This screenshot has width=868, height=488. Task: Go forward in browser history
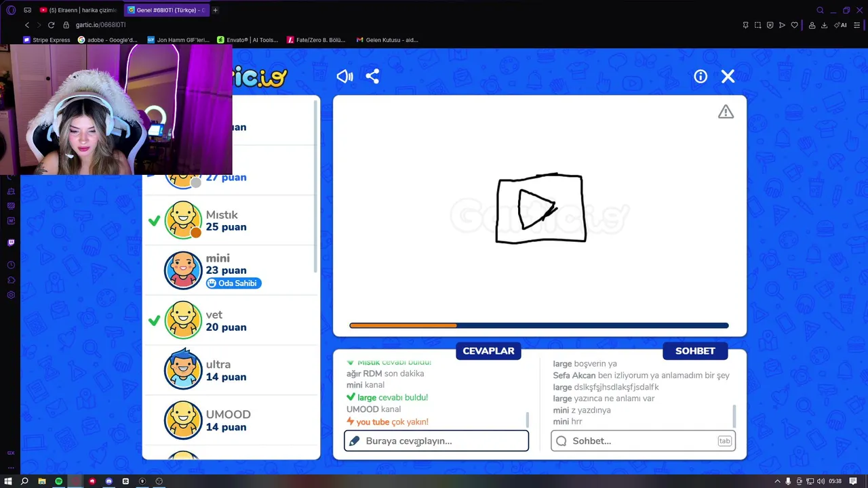click(39, 25)
